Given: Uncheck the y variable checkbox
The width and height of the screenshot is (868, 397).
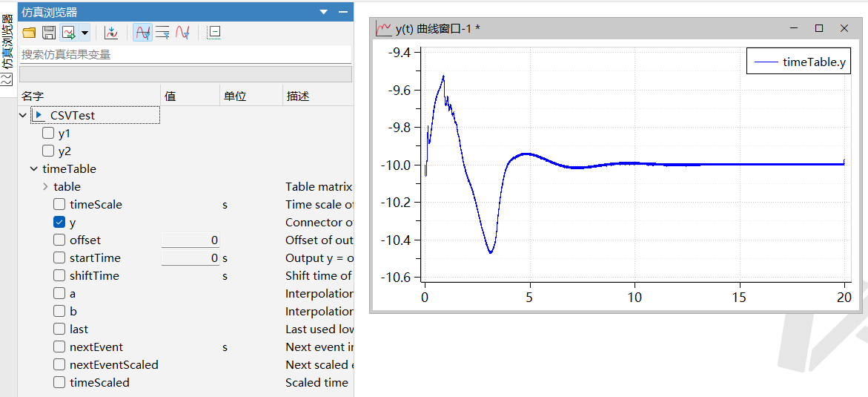Looking at the screenshot, I should point(59,223).
